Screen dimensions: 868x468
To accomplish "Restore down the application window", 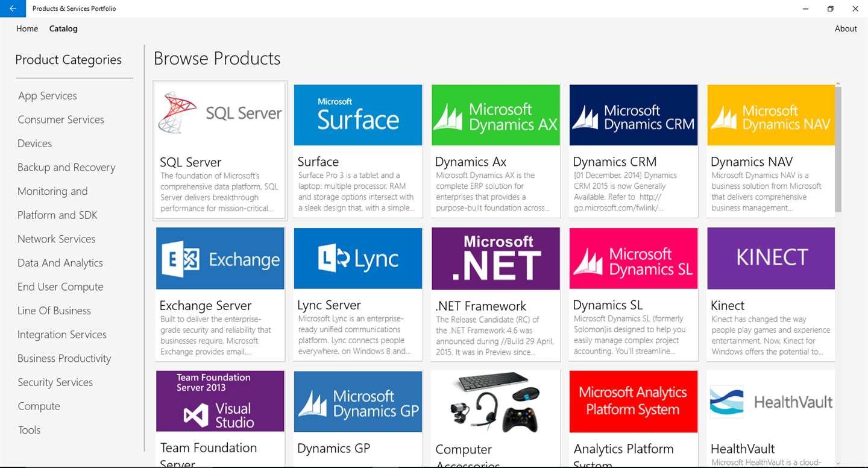I will (x=831, y=8).
